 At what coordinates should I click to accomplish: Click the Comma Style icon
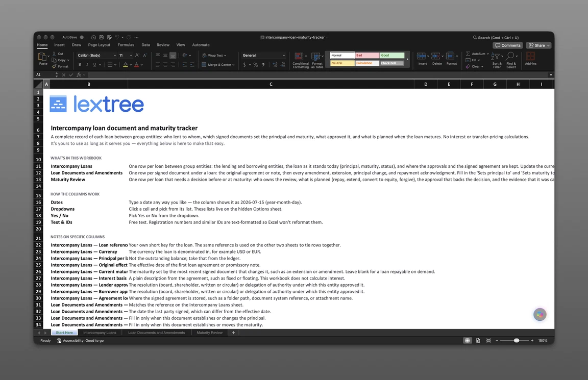pyautogui.click(x=263, y=65)
